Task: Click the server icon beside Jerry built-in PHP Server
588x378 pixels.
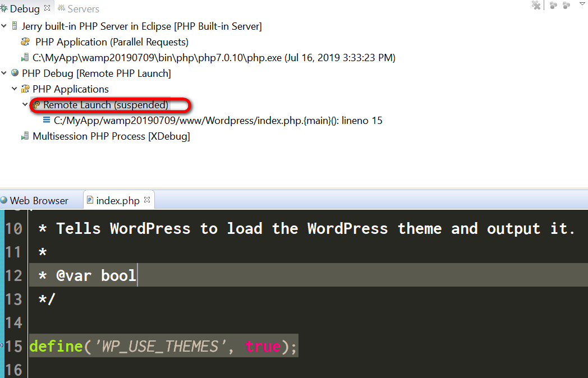Action: tap(15, 25)
